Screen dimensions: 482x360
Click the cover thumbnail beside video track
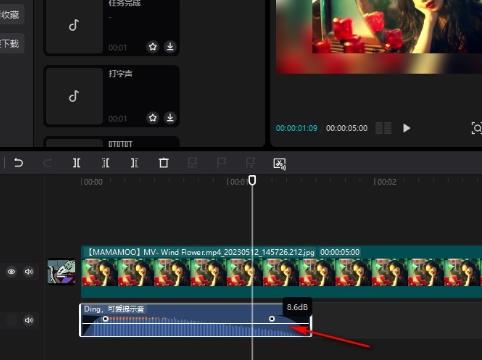click(x=61, y=272)
